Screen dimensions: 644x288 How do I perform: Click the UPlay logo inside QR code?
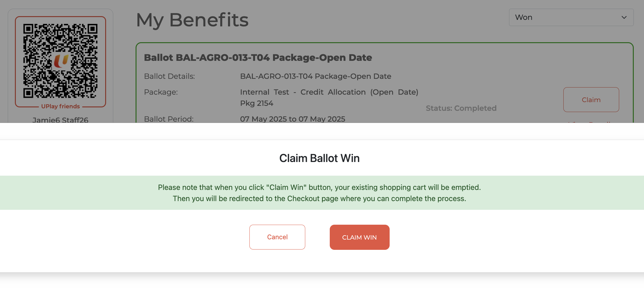click(x=61, y=61)
